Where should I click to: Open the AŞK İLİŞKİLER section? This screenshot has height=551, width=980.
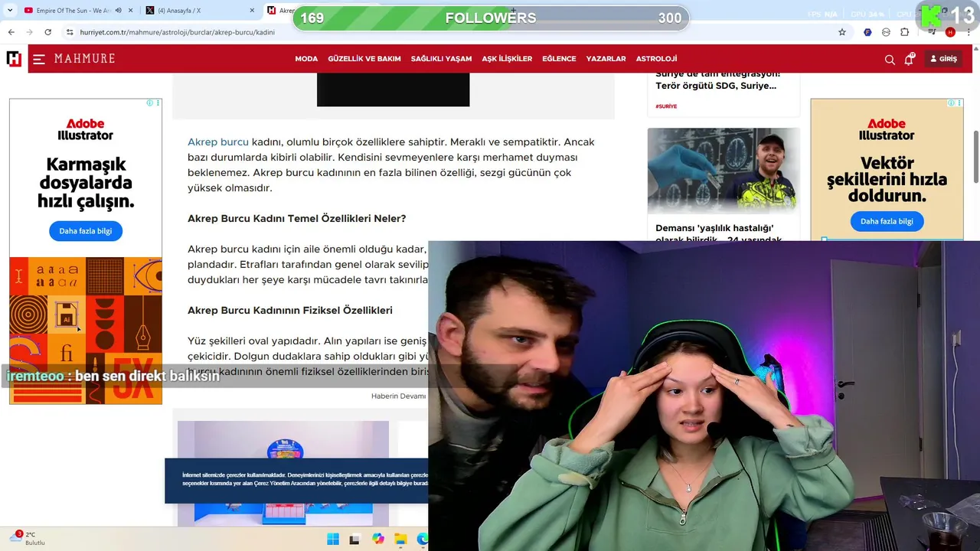(507, 59)
